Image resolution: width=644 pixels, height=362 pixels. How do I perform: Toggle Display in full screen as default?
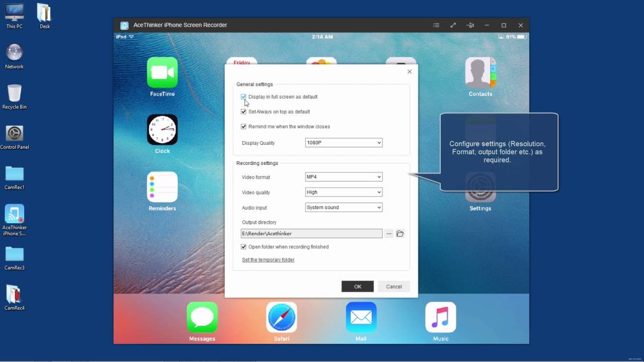[244, 97]
